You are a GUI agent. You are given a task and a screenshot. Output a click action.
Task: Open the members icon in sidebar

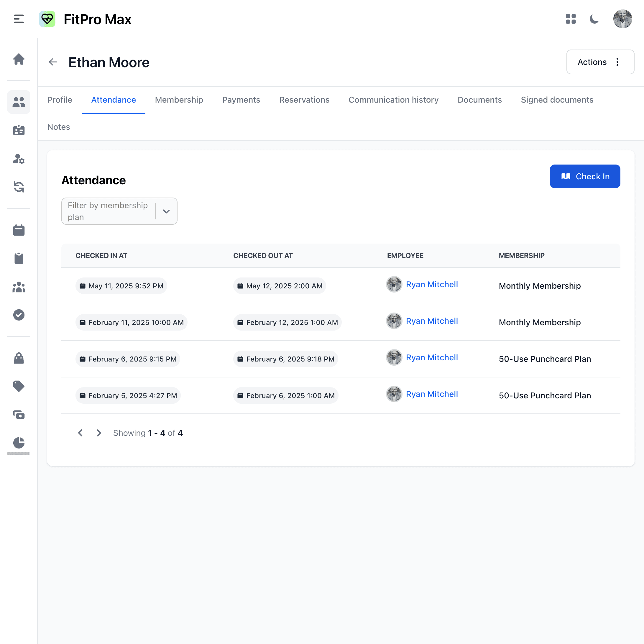click(19, 102)
